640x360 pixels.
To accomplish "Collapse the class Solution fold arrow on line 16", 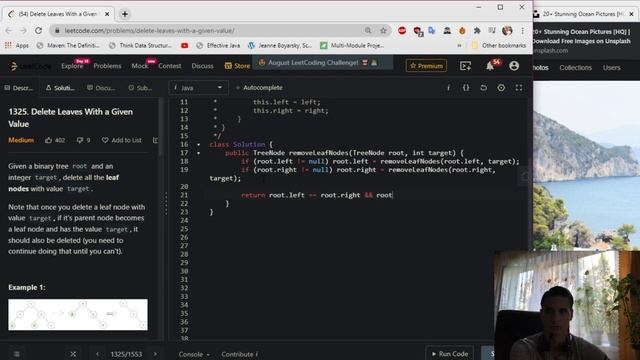I will [199, 144].
